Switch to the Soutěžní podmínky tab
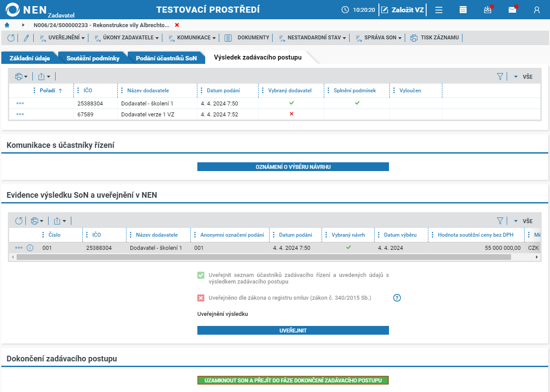This screenshot has height=392, width=550. [93, 58]
